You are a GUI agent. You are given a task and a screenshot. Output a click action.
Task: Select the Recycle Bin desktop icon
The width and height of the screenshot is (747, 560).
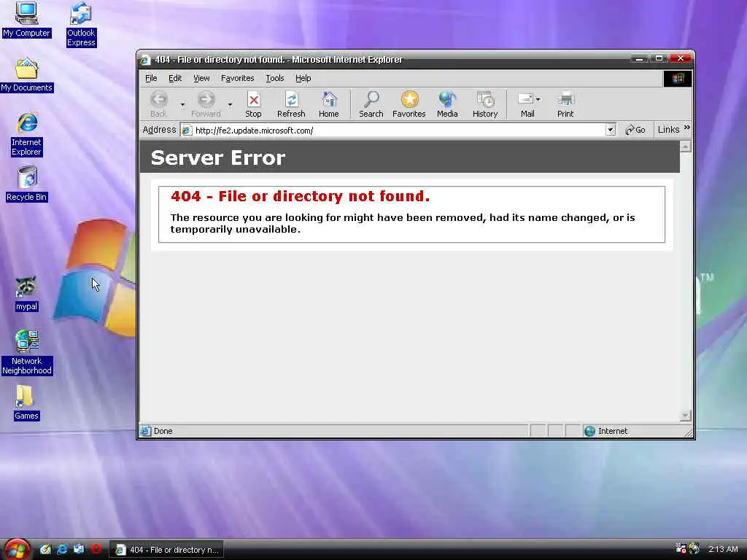[27, 184]
